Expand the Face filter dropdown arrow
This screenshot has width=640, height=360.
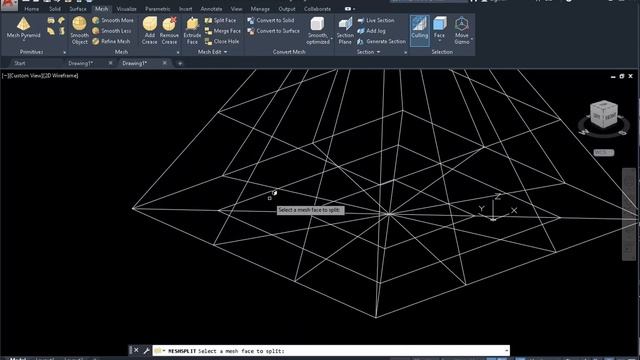point(439,40)
